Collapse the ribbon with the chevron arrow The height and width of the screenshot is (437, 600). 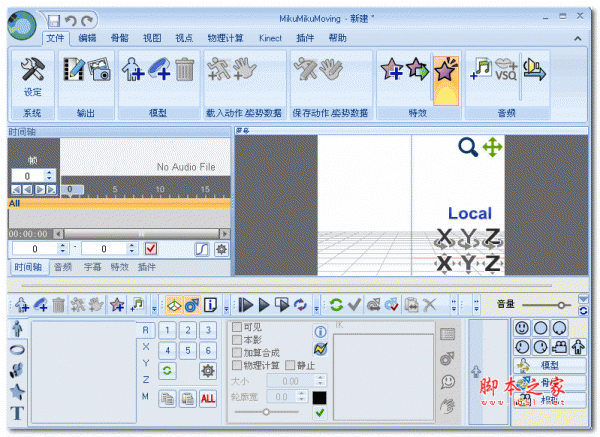point(577,38)
